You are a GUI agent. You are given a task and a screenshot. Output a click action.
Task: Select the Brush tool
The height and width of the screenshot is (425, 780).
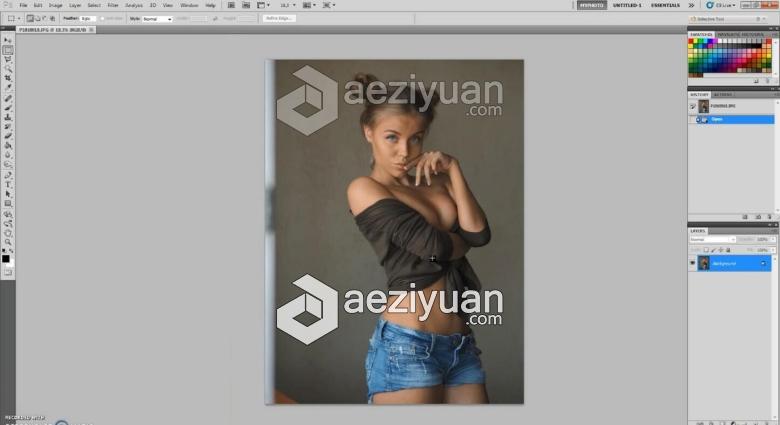pos(7,108)
